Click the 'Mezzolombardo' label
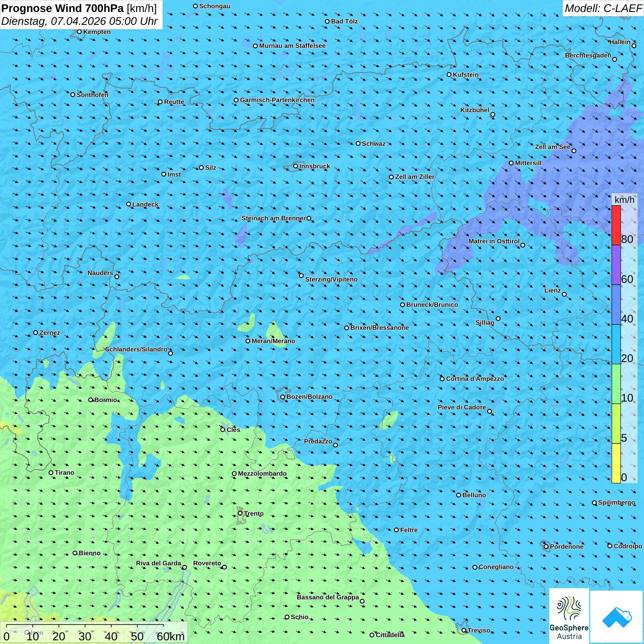644x644 pixels. coord(262,473)
